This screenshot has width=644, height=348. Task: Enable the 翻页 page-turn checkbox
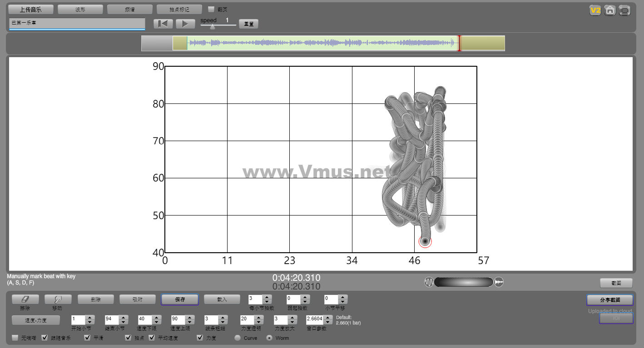click(211, 9)
